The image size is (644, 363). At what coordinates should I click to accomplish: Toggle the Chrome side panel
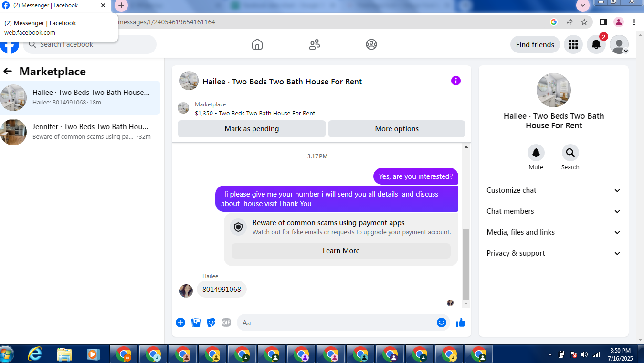coord(603,22)
